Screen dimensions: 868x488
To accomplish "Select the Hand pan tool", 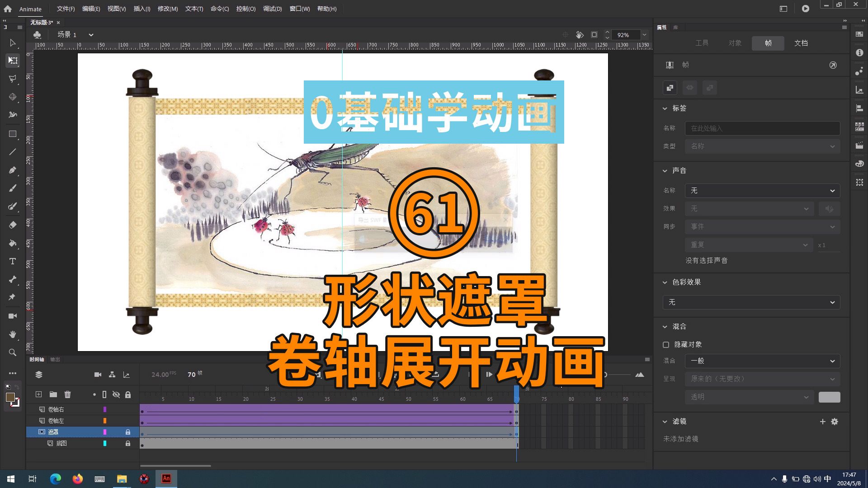I will click(x=12, y=334).
